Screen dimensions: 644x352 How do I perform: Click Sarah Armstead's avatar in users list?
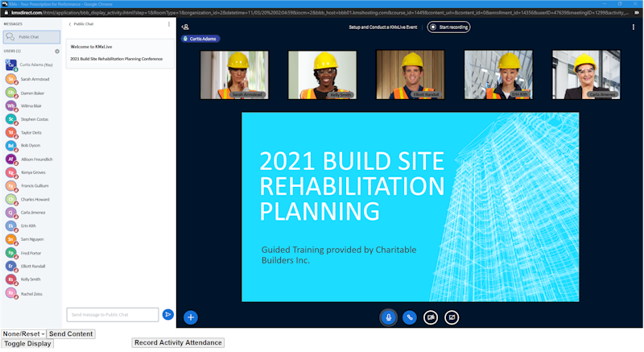point(11,79)
